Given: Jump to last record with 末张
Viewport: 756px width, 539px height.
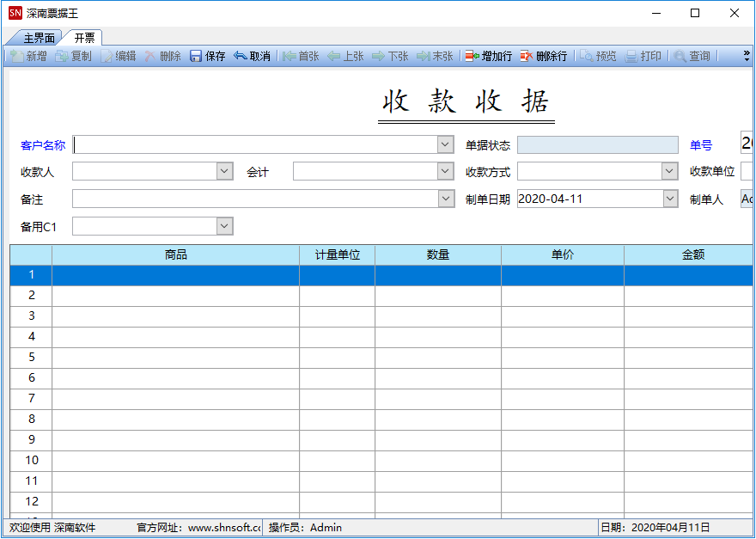Looking at the screenshot, I should point(435,57).
